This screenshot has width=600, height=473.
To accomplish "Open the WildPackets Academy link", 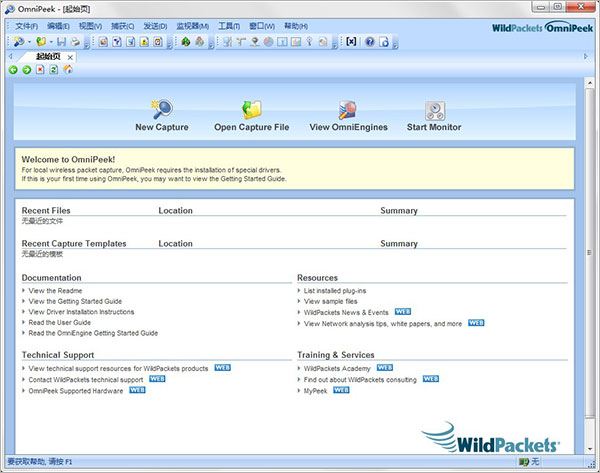I will [337, 369].
